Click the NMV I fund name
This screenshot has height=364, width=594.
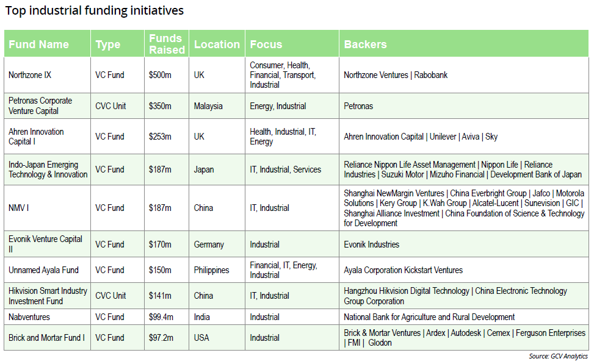click(x=19, y=208)
